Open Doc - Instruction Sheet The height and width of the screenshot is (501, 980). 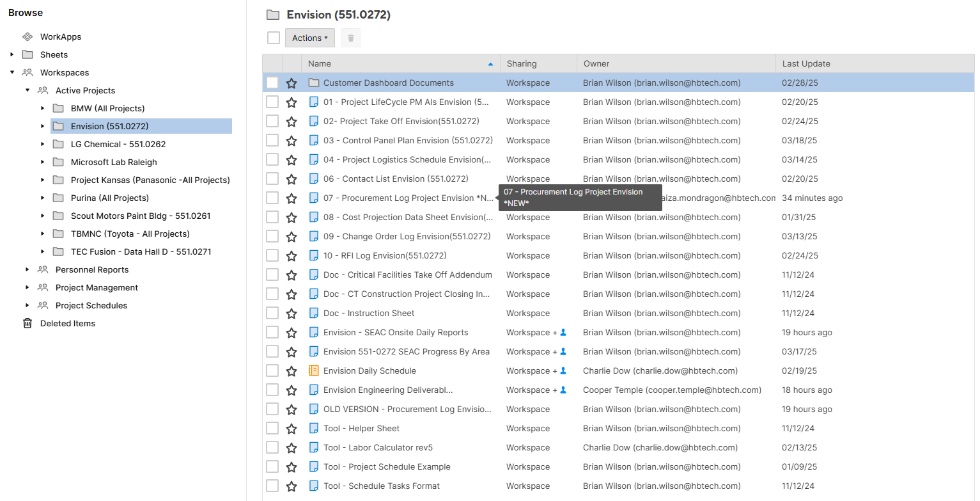(x=369, y=314)
